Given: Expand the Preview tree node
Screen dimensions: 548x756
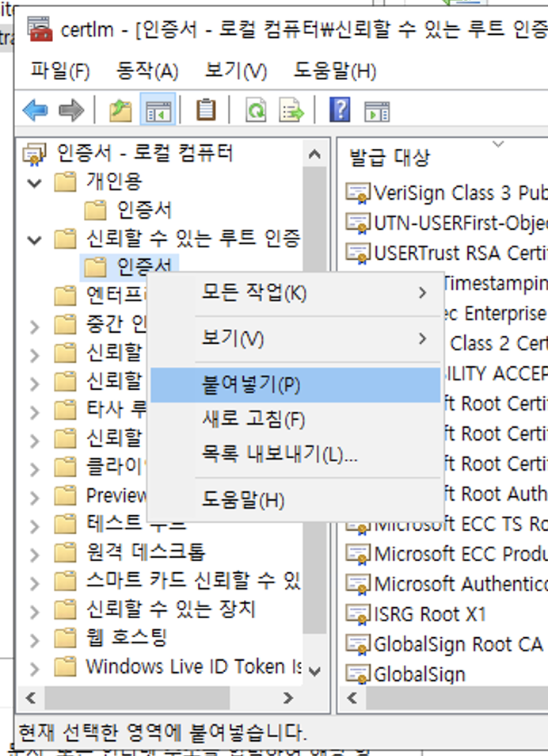Looking at the screenshot, I should tap(34, 497).
